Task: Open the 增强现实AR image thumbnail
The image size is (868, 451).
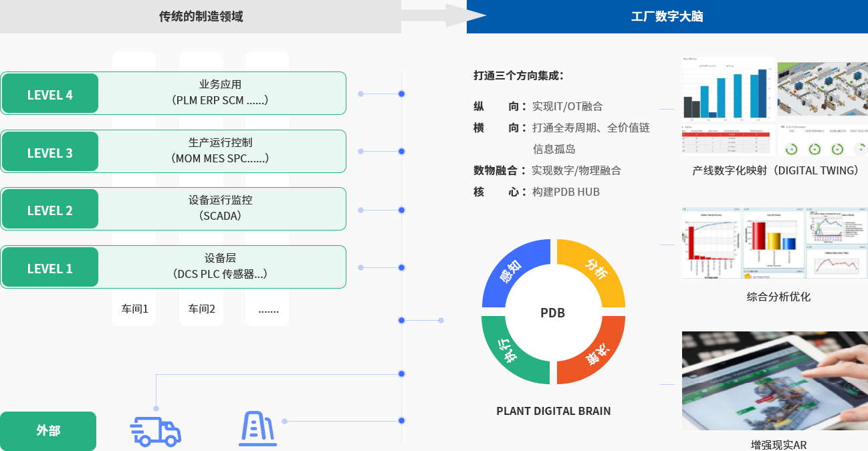Action: tap(774, 380)
